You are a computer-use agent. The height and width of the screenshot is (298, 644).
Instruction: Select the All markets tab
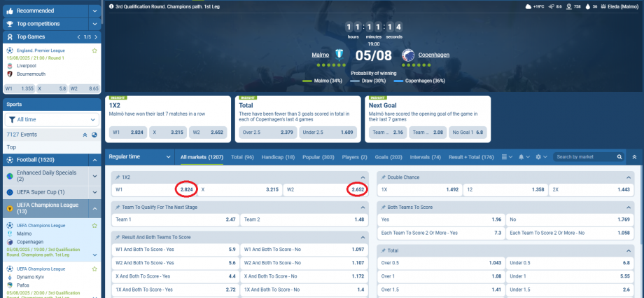(202, 157)
